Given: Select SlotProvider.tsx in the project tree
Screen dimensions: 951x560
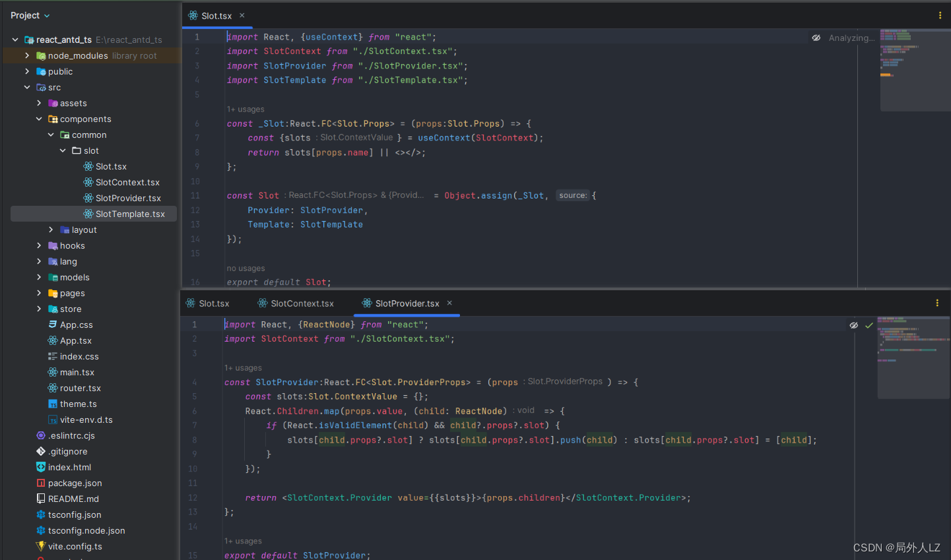Looking at the screenshot, I should 128,198.
